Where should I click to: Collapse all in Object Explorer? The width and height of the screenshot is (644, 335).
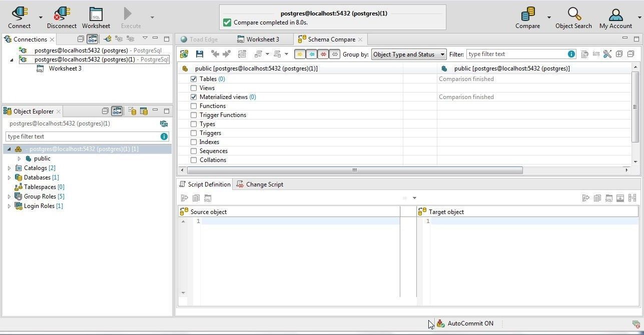105,111
